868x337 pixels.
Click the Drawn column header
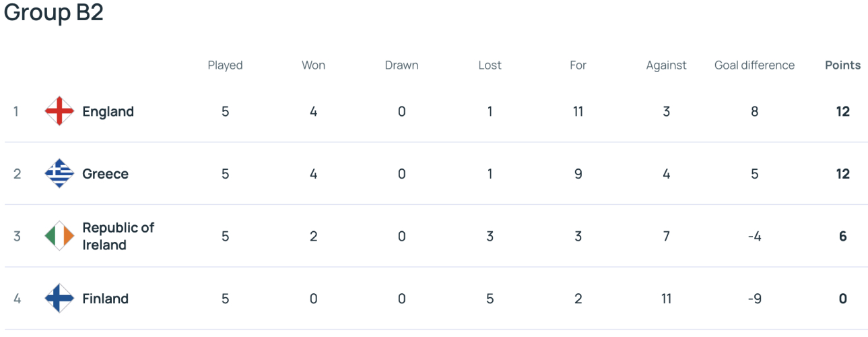(401, 65)
